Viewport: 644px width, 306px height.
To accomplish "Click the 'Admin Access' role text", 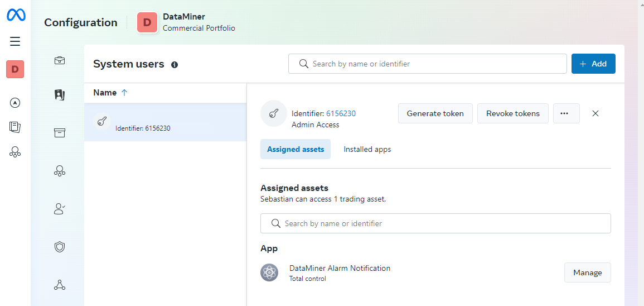I will click(316, 125).
